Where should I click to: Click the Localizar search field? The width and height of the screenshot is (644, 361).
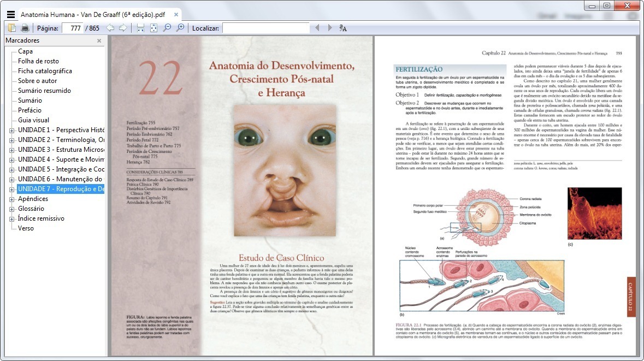[x=265, y=28]
